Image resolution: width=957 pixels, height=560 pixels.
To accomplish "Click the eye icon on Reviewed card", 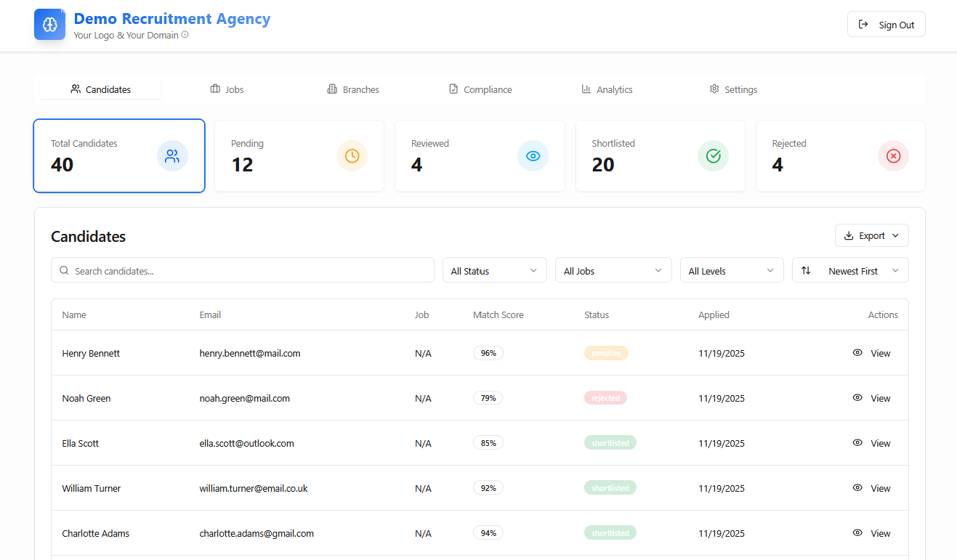I will [533, 156].
